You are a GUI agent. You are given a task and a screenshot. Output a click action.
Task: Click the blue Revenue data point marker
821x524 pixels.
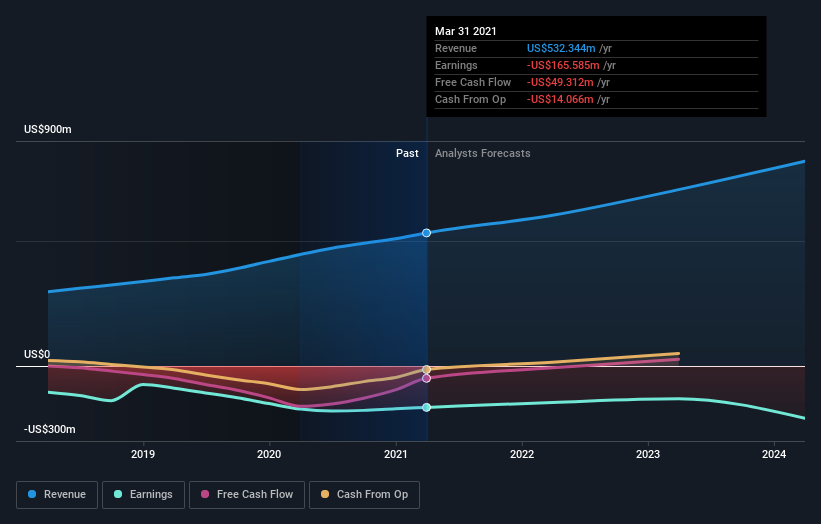pyautogui.click(x=427, y=233)
